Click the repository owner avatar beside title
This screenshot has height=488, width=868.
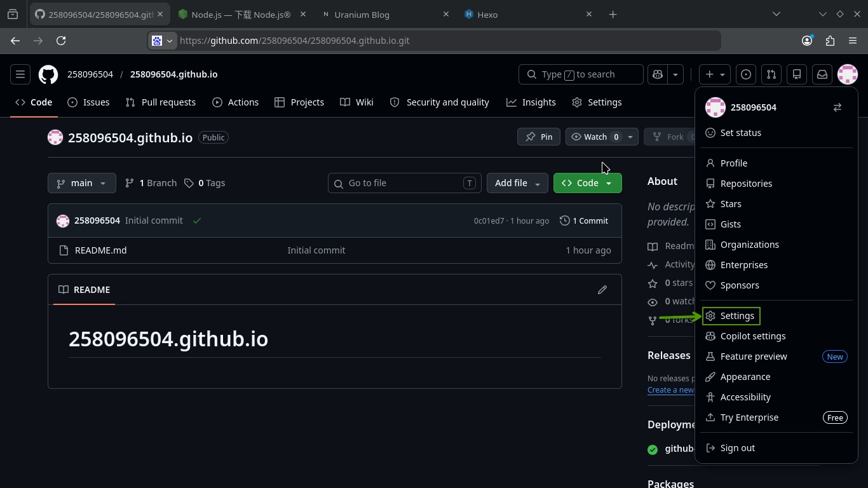pyautogui.click(x=55, y=137)
